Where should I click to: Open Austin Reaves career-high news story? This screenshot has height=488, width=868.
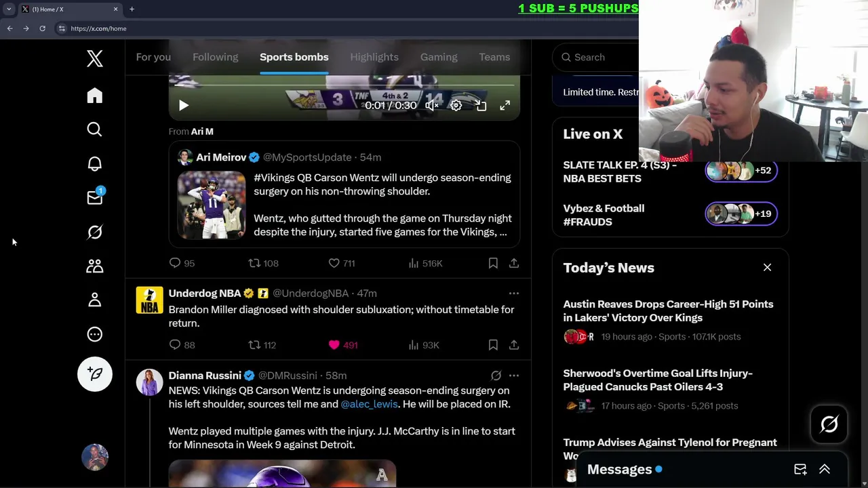669,311
